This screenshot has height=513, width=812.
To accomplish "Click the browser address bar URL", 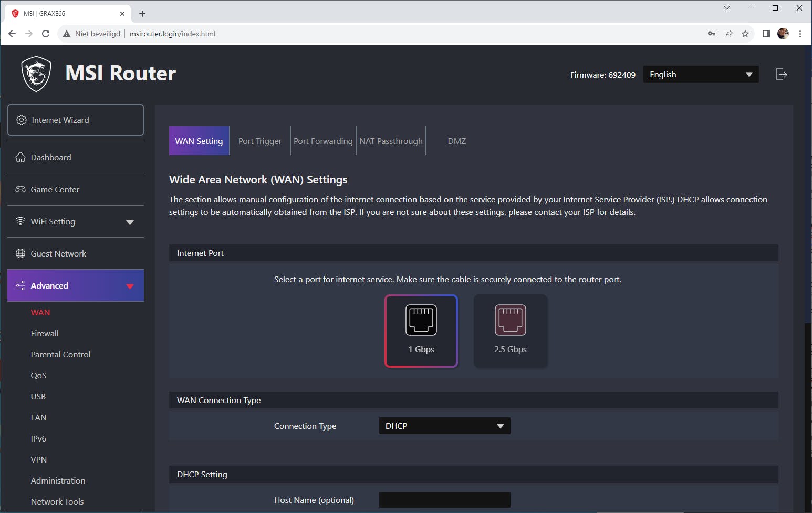I will (172, 34).
